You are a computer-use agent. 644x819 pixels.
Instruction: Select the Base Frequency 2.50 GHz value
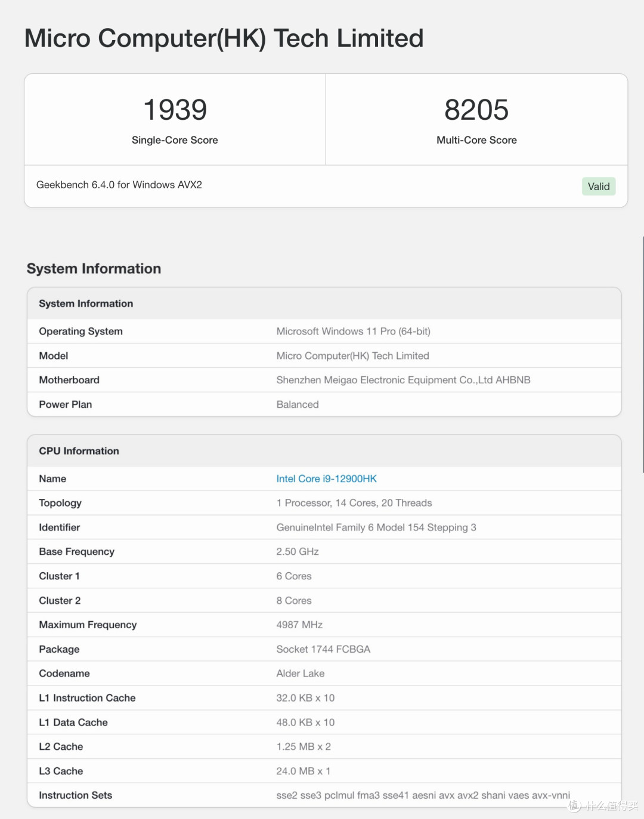[298, 552]
